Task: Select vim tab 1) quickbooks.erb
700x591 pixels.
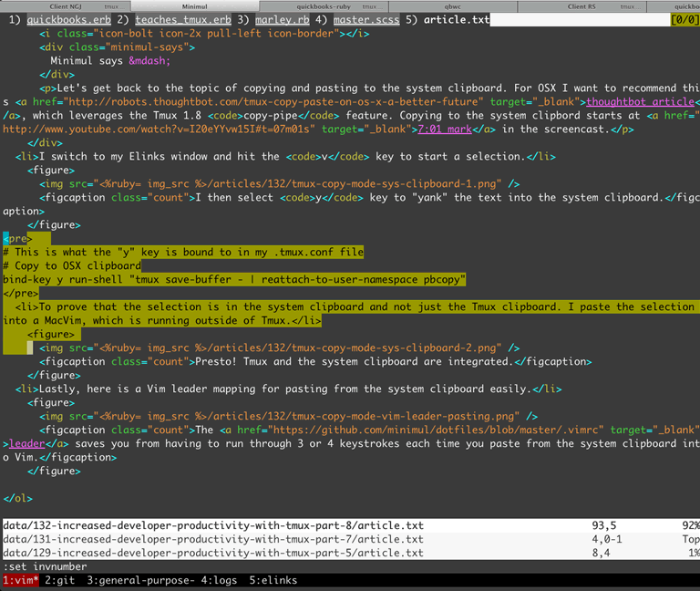Action: [68, 20]
